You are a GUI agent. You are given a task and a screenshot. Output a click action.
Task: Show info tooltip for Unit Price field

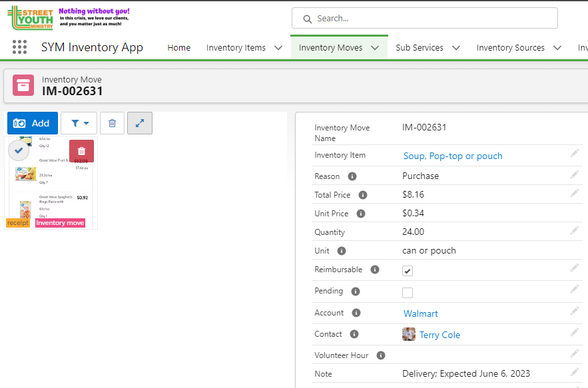click(x=361, y=214)
